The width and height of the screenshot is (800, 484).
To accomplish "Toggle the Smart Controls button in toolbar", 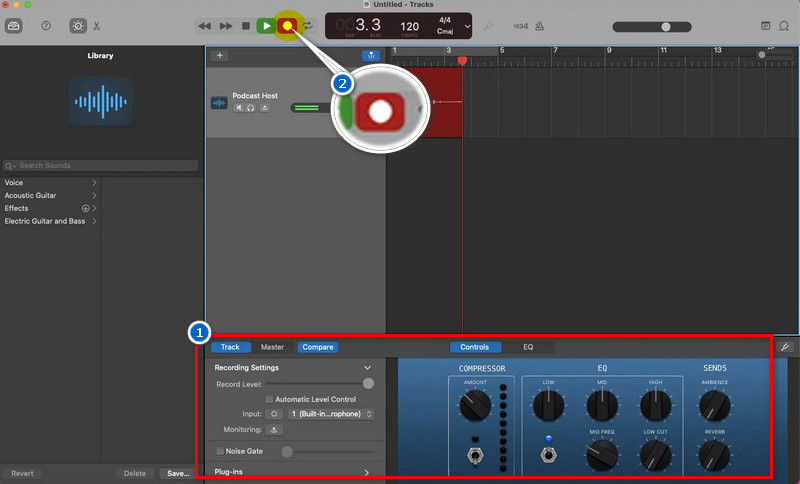I will 78,26.
